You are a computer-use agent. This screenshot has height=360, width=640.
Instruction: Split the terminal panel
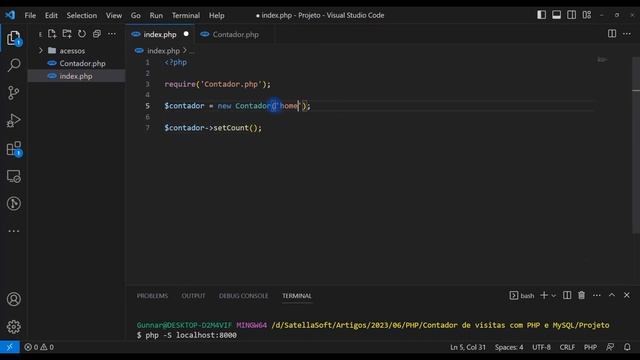click(567, 295)
